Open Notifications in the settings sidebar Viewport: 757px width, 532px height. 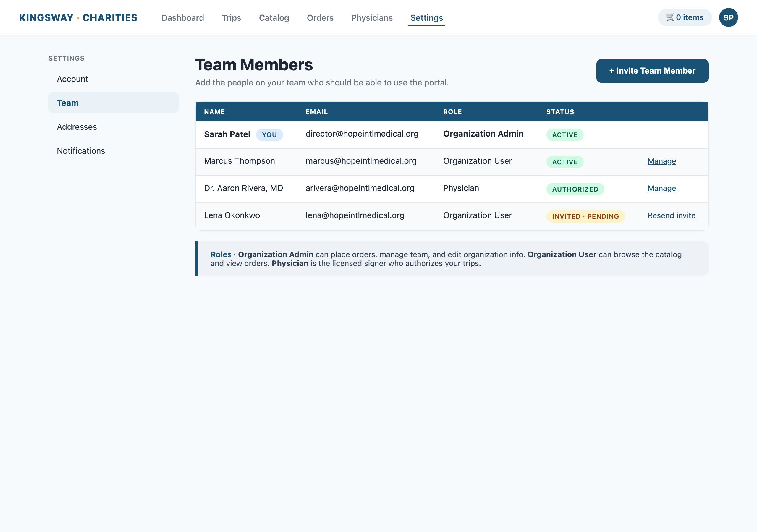(x=114, y=151)
